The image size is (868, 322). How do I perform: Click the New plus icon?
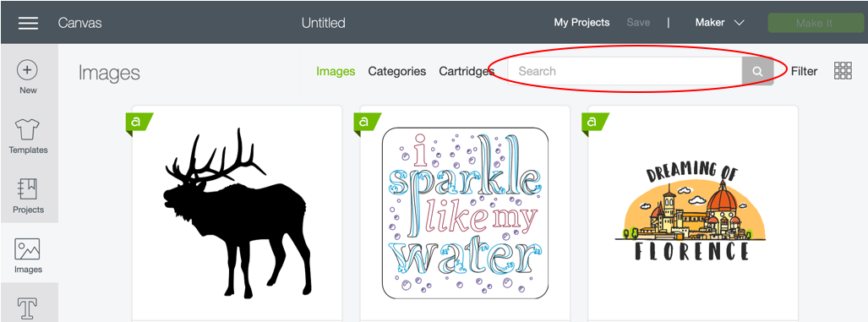28,70
